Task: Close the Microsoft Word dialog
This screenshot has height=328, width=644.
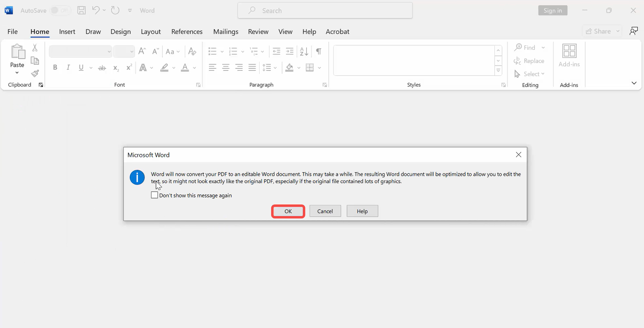Action: tap(518, 155)
